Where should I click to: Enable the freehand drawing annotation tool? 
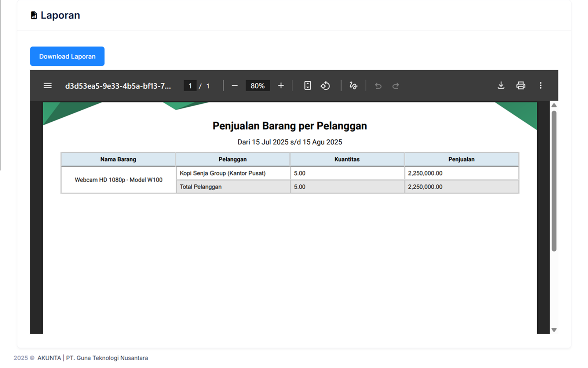353,85
